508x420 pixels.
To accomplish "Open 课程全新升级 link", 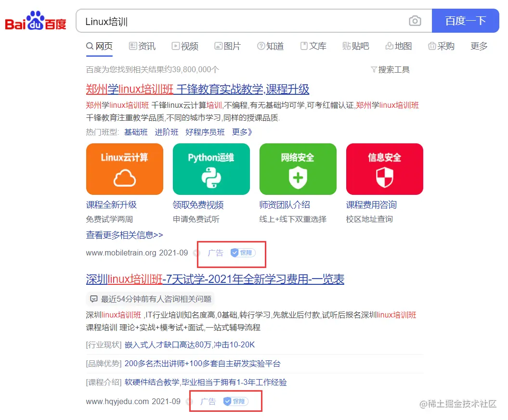I will (111, 204).
